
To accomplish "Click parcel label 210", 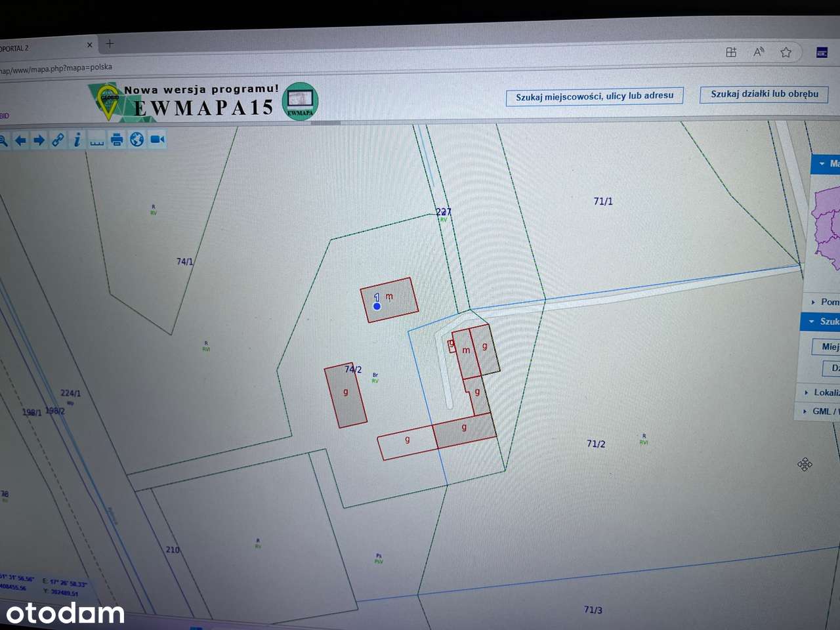I will tap(173, 549).
